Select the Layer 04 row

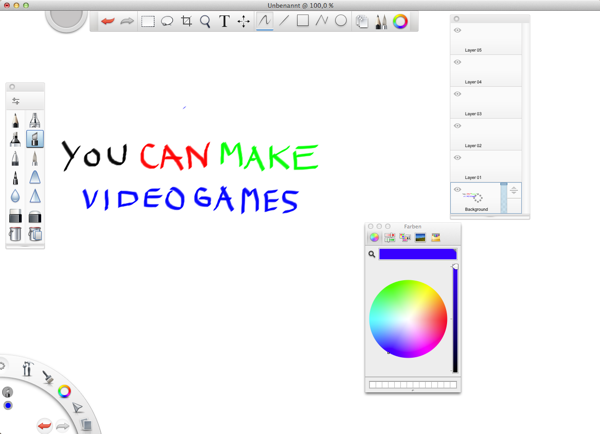click(x=486, y=70)
